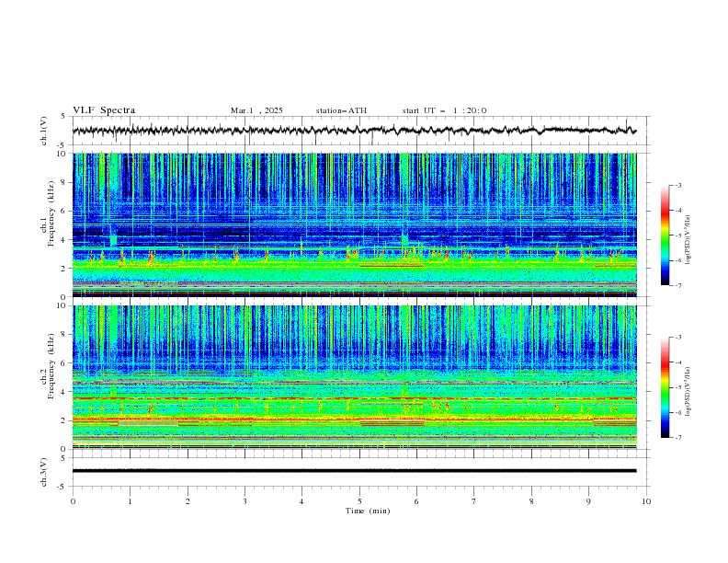The image size is (728, 563).
Task: Select the "Time (min)" axis title
Action: click(368, 511)
